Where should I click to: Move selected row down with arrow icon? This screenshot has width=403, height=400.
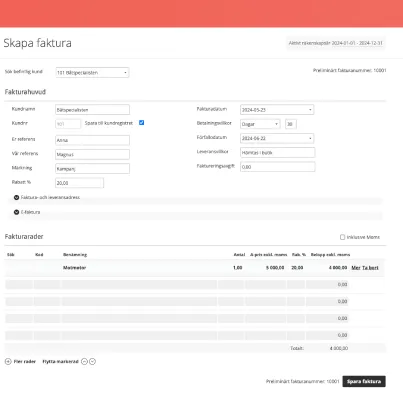[93, 361]
